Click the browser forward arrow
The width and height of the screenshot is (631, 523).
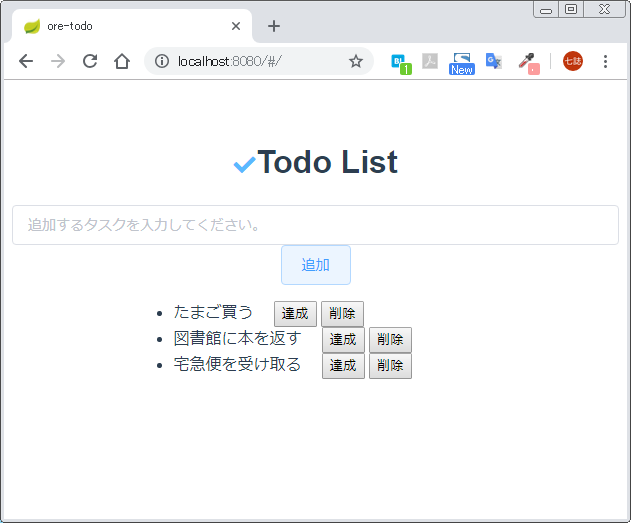coord(58,61)
